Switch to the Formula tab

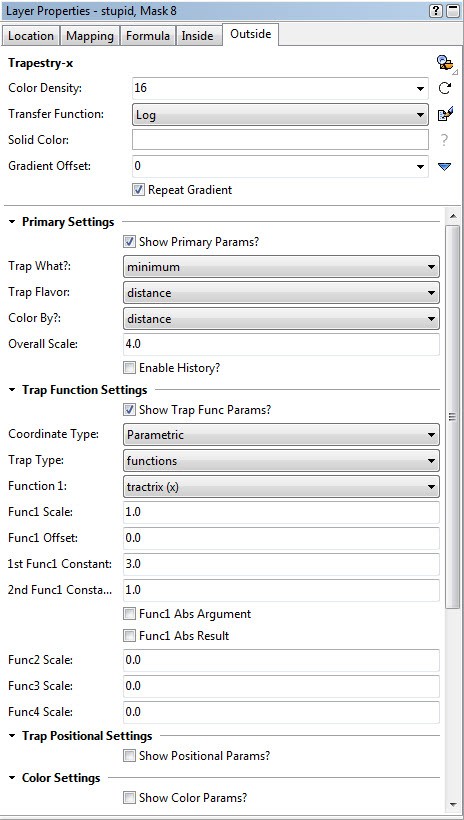click(148, 36)
